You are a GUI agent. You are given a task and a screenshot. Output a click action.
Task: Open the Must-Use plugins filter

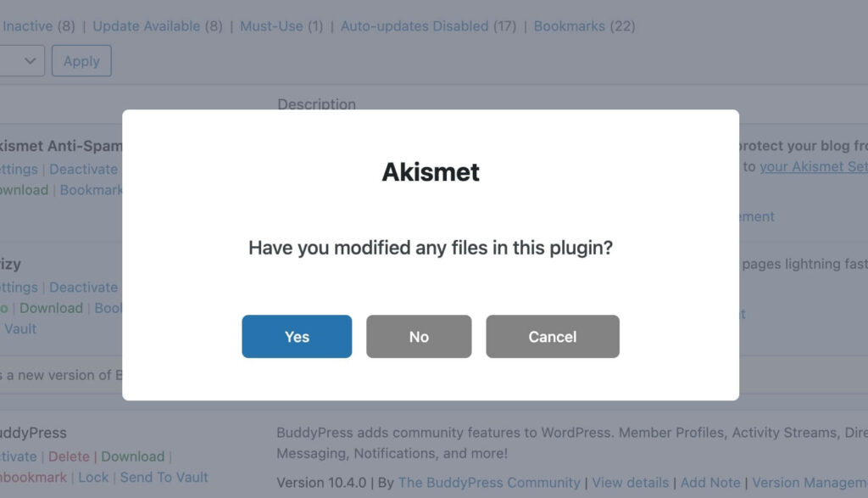pos(271,26)
